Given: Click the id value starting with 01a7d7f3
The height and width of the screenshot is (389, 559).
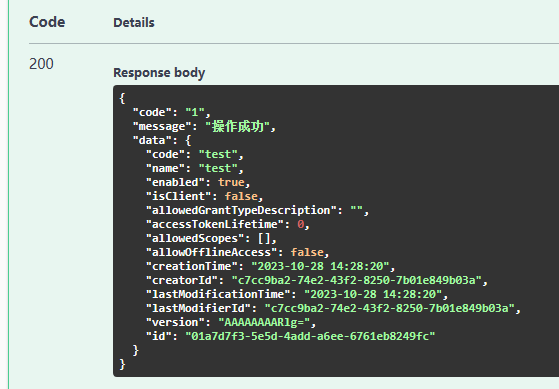Looking at the screenshot, I should coord(310,336).
